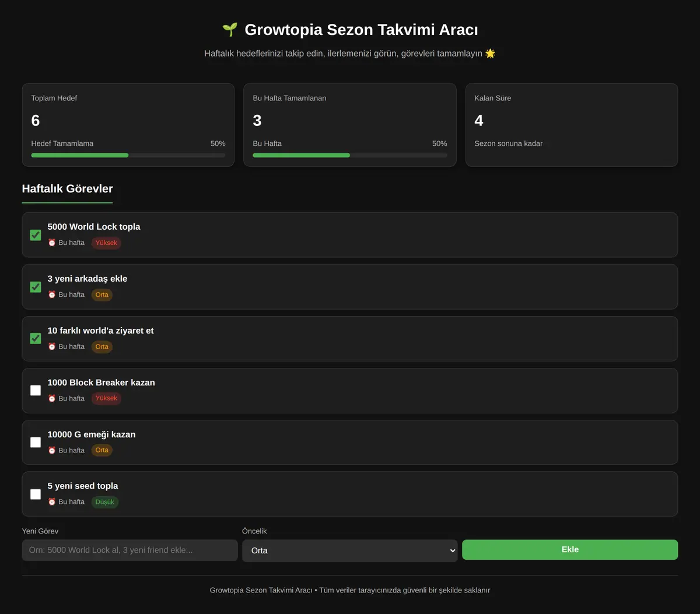
Task: Click the Kalan Süre value 4
Action: click(x=479, y=121)
